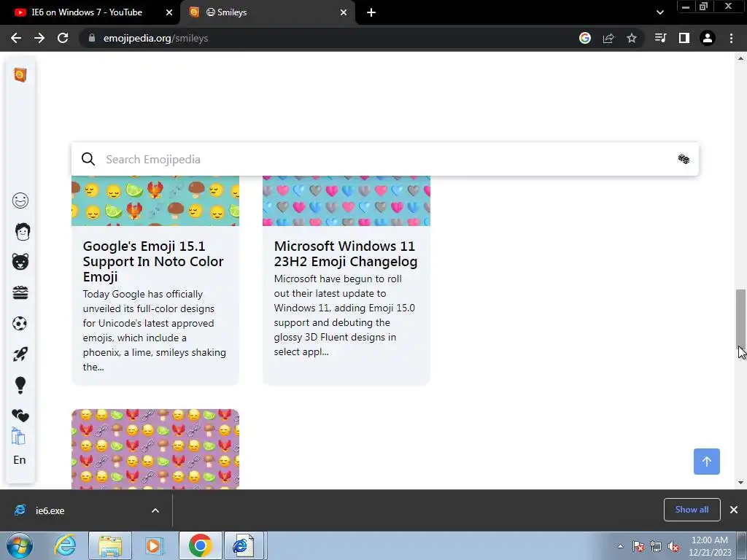Open the phoenix and lime pattern thumbnail
Viewport: 747px width, 560px height.
click(155, 201)
